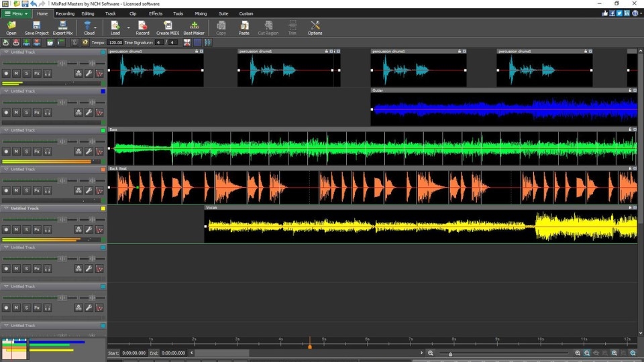The height and width of the screenshot is (362, 644).
Task: Open the green Menu dropdown
Action: tap(15, 13)
